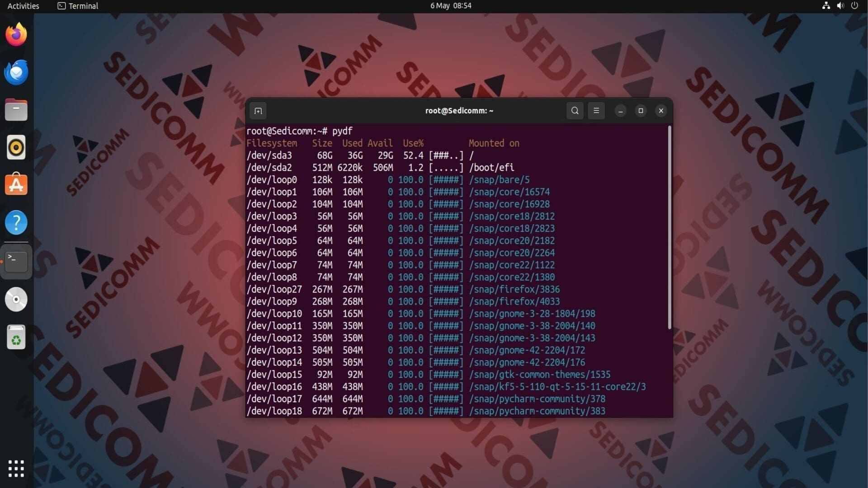The width and height of the screenshot is (868, 488).
Task: Click the /snap/firefox/3836 mount path
Action: [514, 289]
